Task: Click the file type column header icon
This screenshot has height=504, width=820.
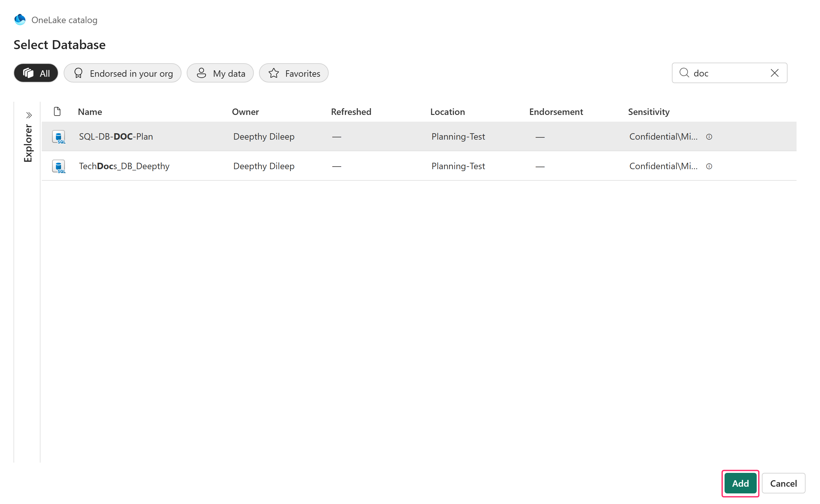Action: (57, 111)
